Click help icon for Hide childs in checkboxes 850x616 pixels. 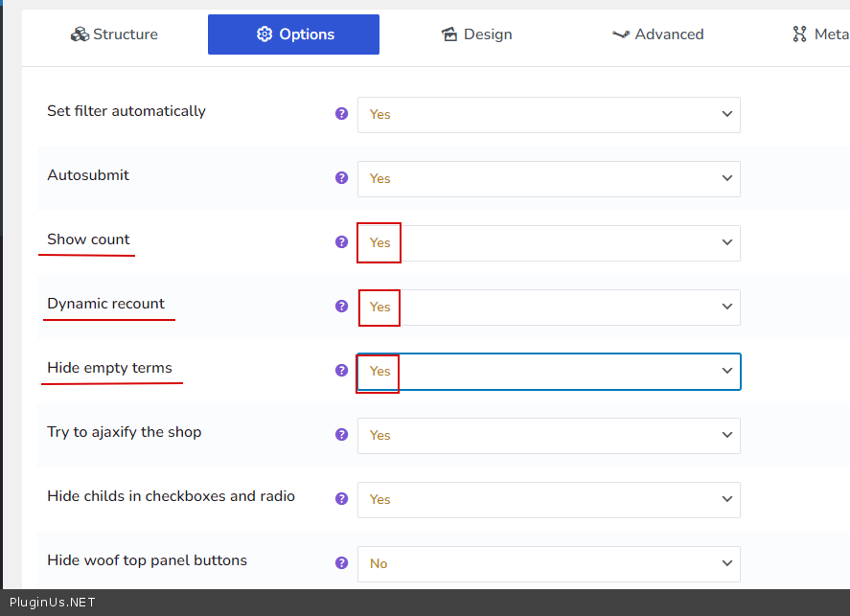click(341, 498)
